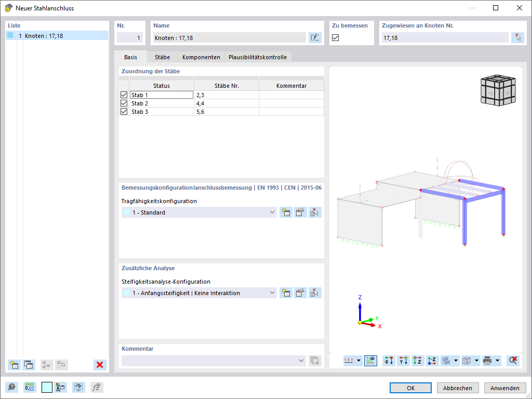532x399 pixels.
Task: Open the Plausibilitätskontrolle tab
Action: coord(258,57)
